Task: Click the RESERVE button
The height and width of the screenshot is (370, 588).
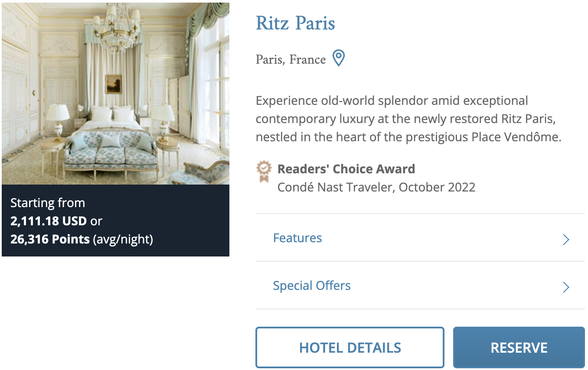Action: (x=519, y=347)
